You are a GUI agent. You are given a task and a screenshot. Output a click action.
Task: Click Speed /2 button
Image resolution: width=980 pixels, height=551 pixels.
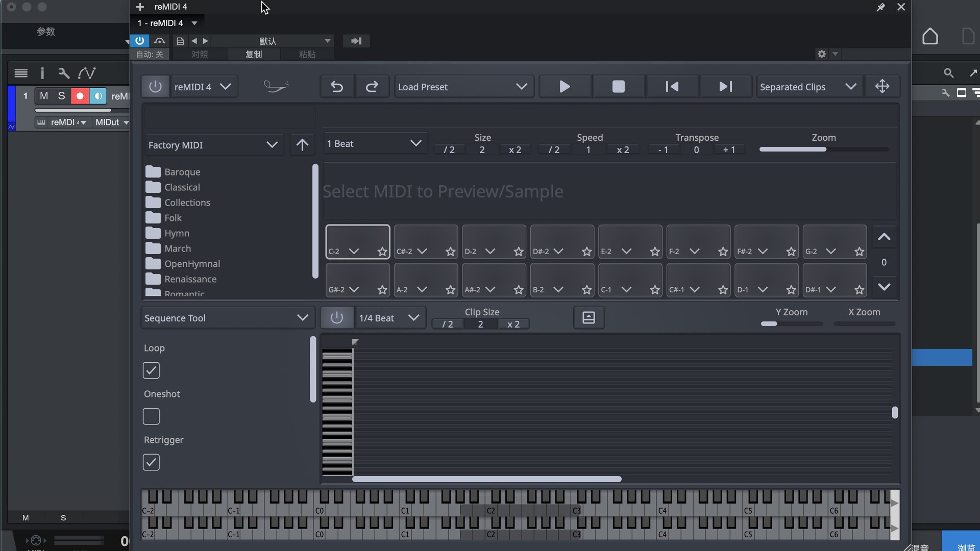[554, 149]
